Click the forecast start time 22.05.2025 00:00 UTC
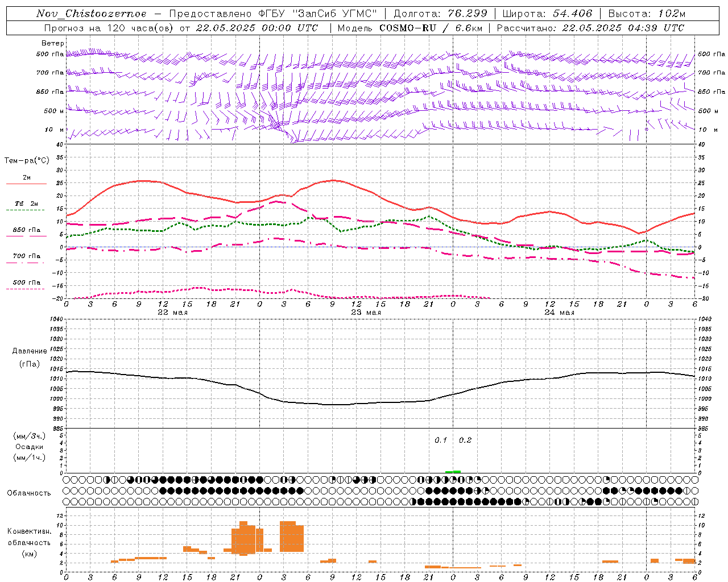The width and height of the screenshot is (728, 582). click(257, 28)
